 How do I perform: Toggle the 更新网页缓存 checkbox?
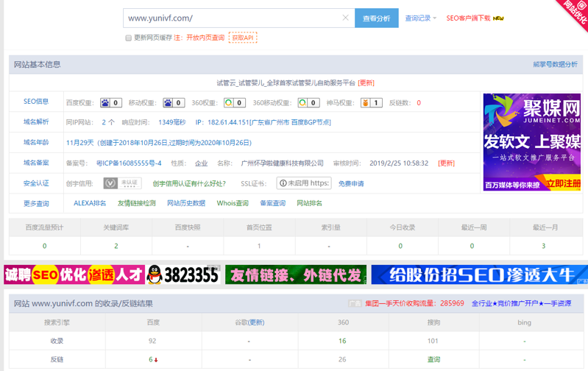(128, 38)
